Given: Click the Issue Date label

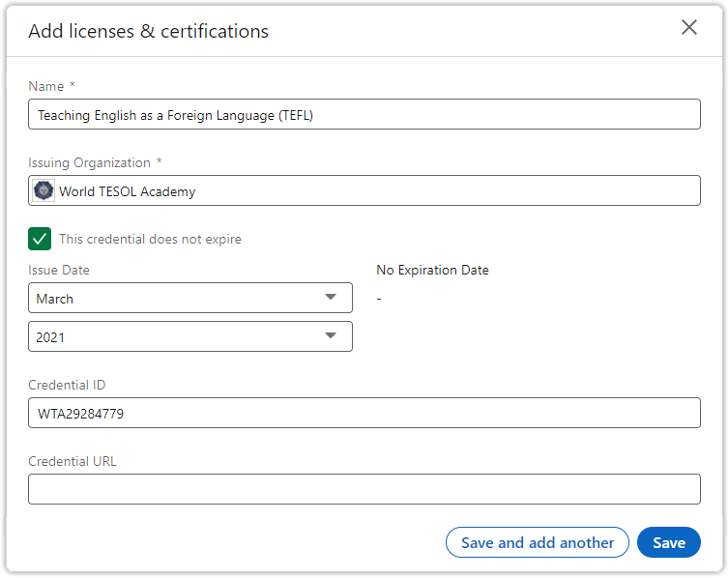Looking at the screenshot, I should tap(59, 271).
